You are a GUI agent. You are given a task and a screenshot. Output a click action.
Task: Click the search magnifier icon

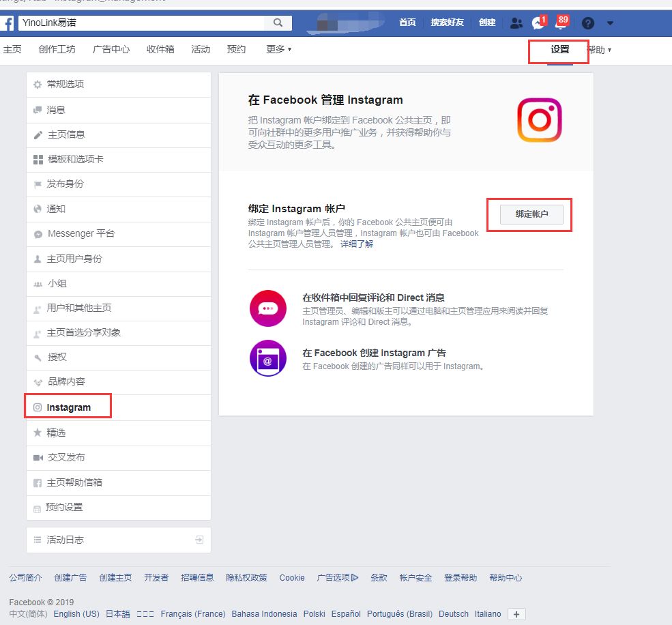click(x=278, y=23)
